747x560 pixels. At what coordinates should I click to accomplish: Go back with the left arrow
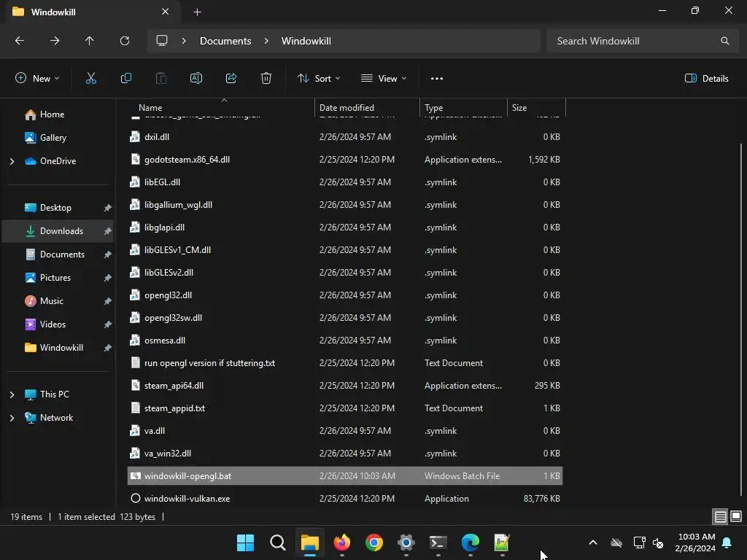pos(20,41)
